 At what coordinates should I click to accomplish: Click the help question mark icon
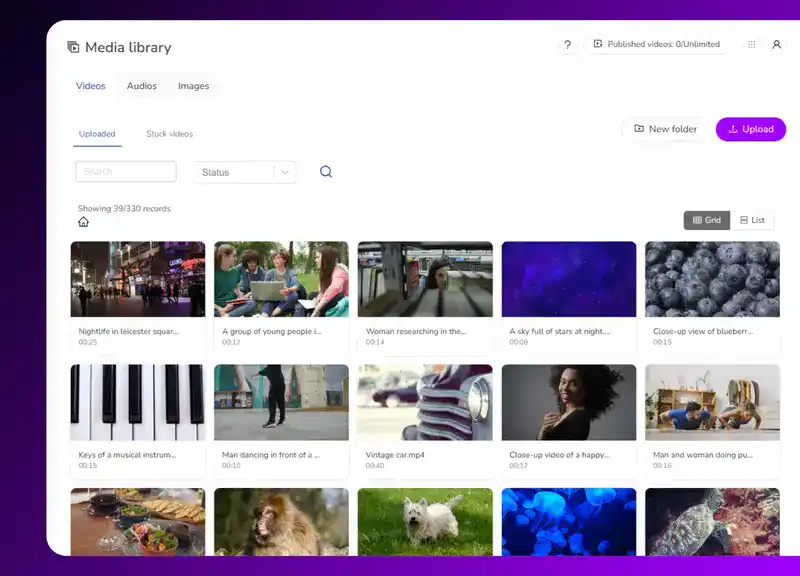[x=567, y=44]
